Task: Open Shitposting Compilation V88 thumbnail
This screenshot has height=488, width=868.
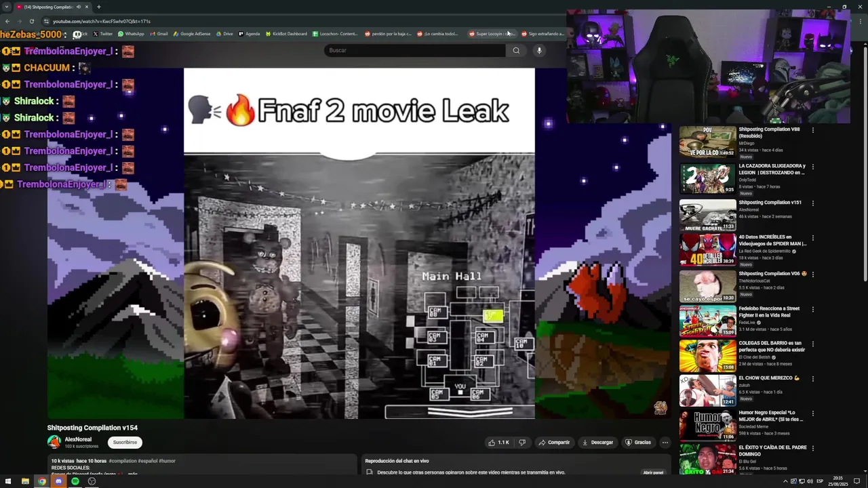Action: pos(707,142)
